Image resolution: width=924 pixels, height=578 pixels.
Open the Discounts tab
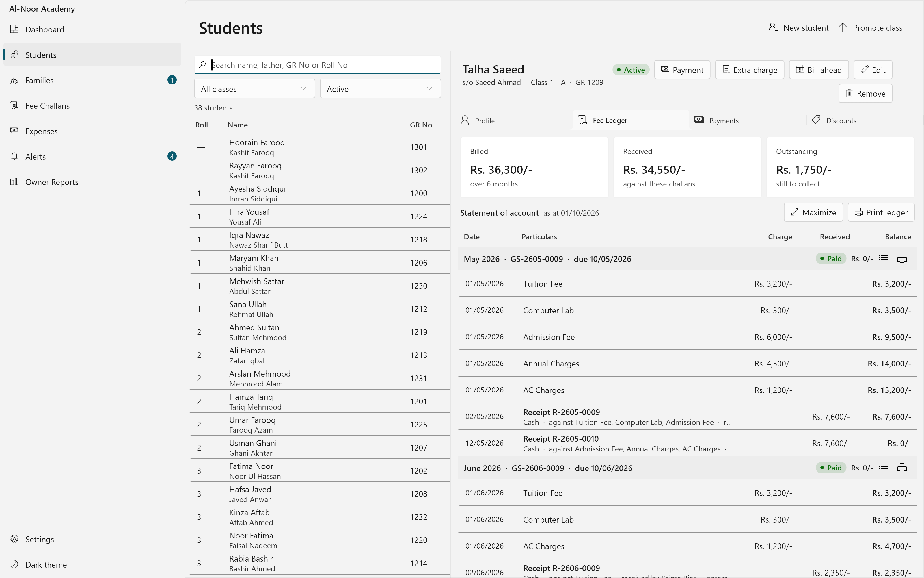click(x=865, y=121)
